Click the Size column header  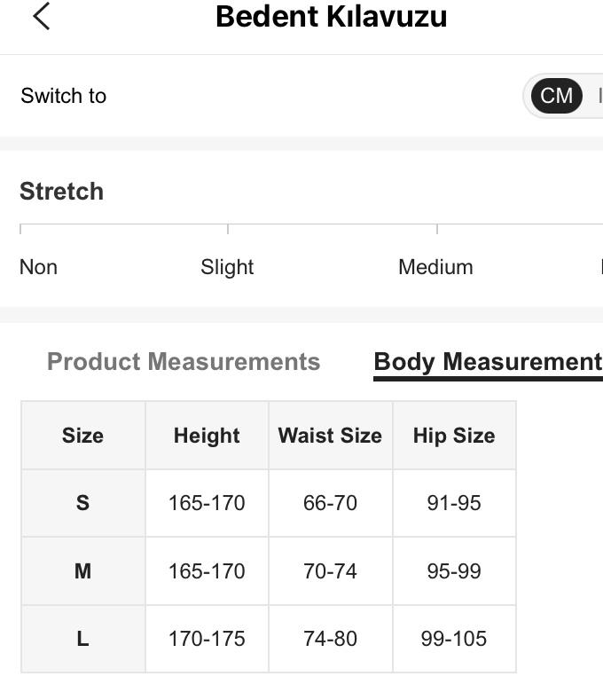82,436
